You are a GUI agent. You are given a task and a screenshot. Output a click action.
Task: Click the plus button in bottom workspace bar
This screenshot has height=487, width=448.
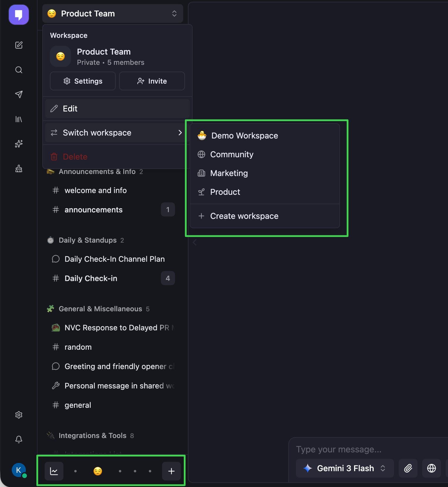[171, 471]
